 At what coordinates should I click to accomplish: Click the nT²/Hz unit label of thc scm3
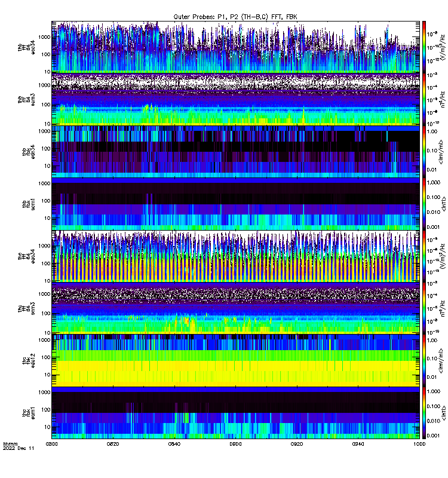coord(443,308)
